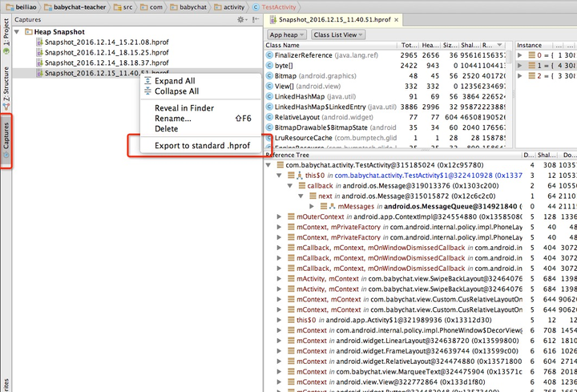Screen dimensions: 577x392
Task: Hide the Captures panel using the hide icon
Action: (256, 19)
